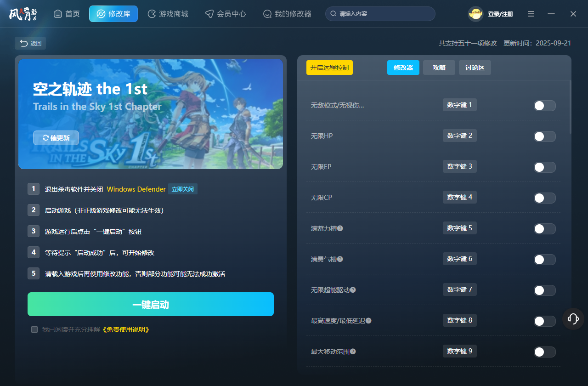Enable the 无限HP toggle
Viewport: 588px width, 386px height.
point(544,136)
